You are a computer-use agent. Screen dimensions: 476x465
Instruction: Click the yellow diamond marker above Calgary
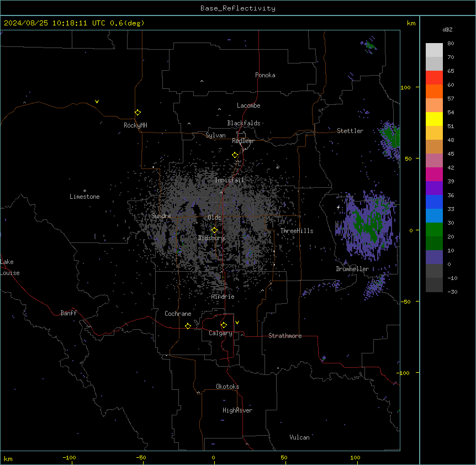point(224,325)
